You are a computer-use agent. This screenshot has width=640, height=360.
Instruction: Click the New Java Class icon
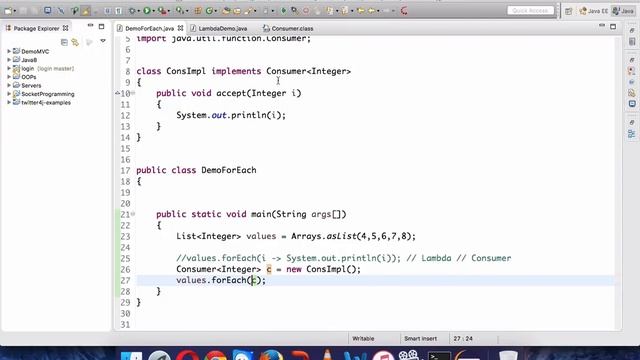(209, 11)
